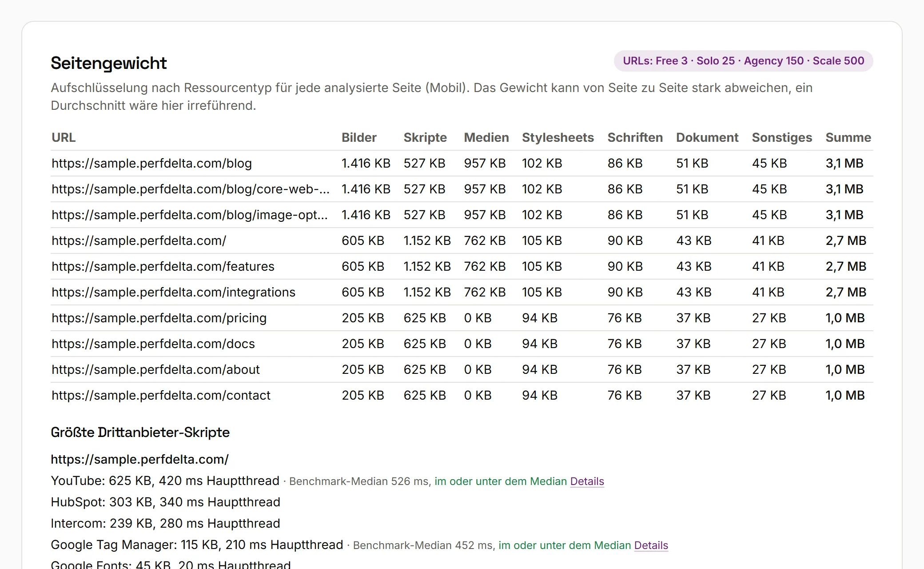Click the 0 KB Medien value in pricing row
Viewport: 924px width, 569px height.
coord(478,318)
